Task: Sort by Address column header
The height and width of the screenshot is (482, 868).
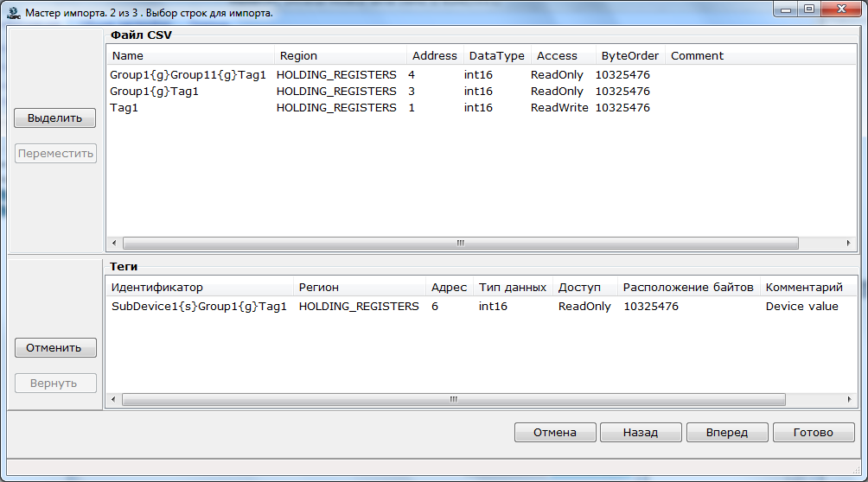Action: 435,56
